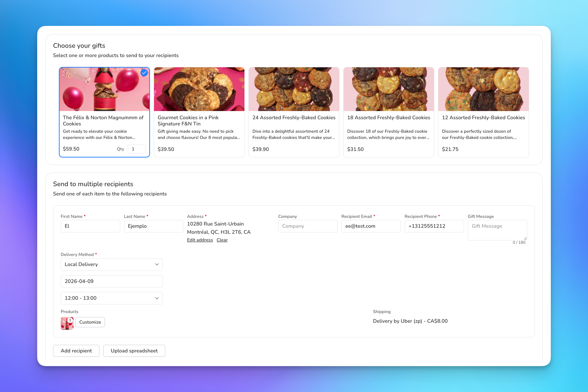The height and width of the screenshot is (392, 588).
Task: Select the Gourmet Cookies Pink Tin image
Action: coord(199,89)
